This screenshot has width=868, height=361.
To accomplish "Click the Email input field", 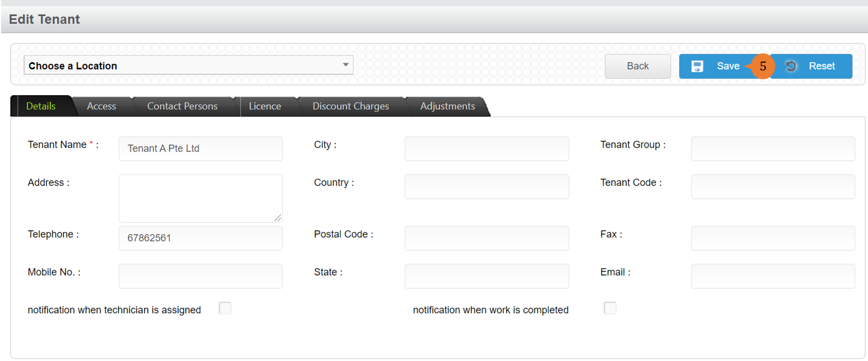I will [773, 276].
